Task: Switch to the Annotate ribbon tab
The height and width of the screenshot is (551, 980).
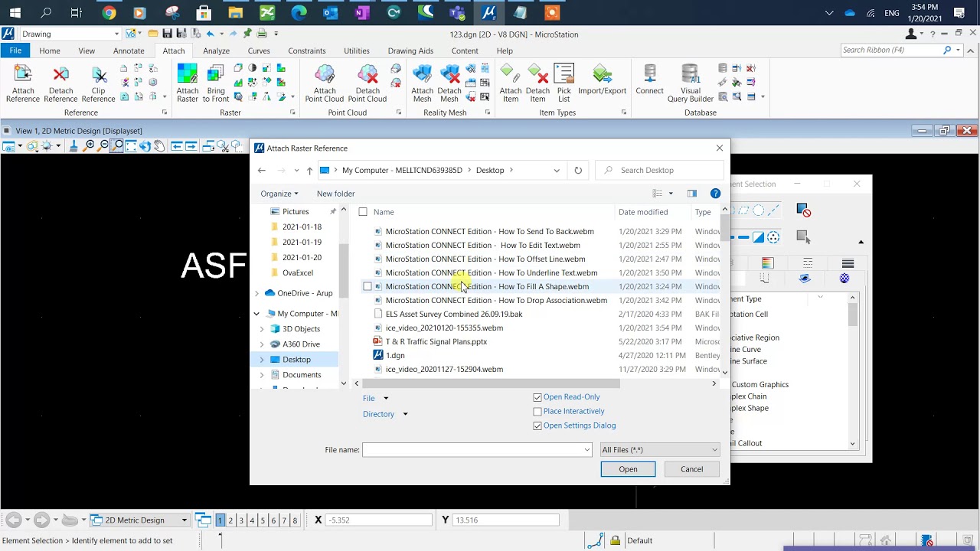Action: click(x=129, y=51)
